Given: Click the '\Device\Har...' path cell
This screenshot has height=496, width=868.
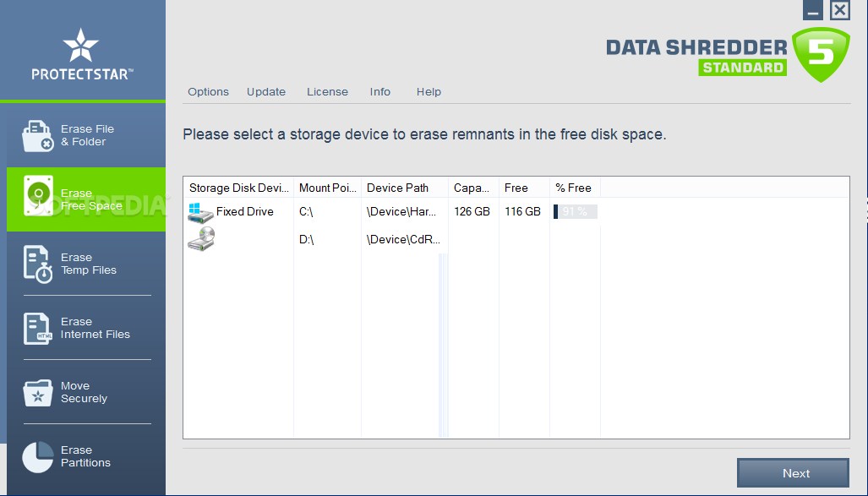Looking at the screenshot, I should pyautogui.click(x=401, y=211).
